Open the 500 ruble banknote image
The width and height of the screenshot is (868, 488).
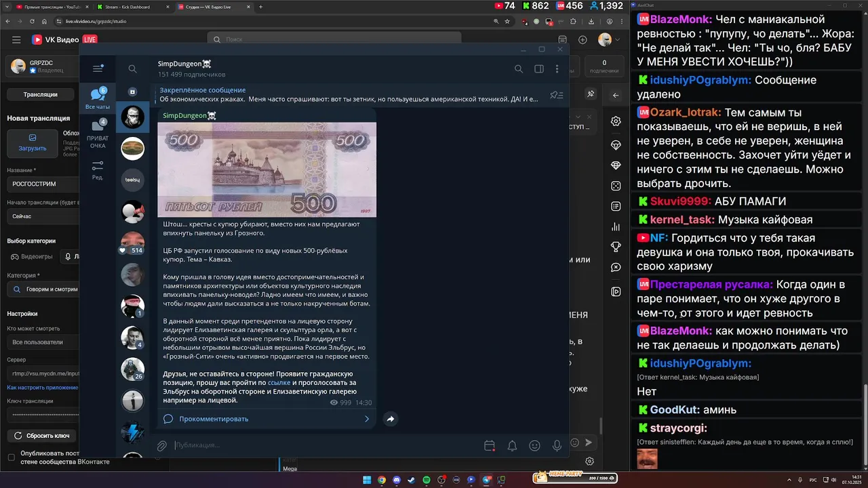(267, 169)
